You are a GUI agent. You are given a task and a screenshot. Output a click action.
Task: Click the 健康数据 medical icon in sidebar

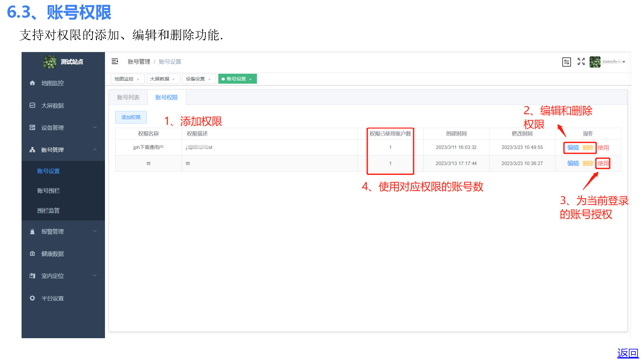coord(32,254)
